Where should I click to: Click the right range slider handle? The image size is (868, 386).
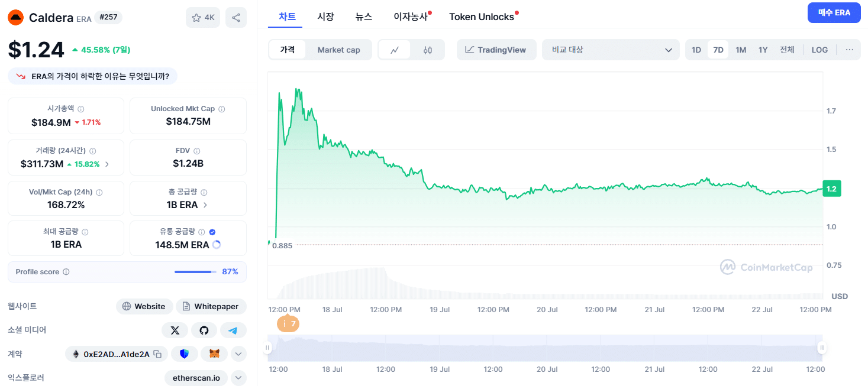pos(821,348)
